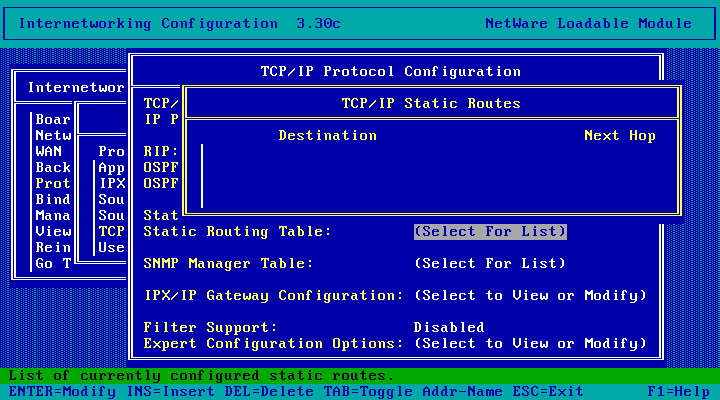
Task: Click TAB=Toggle Addr-Name in the key bar
Action: (x=413, y=392)
